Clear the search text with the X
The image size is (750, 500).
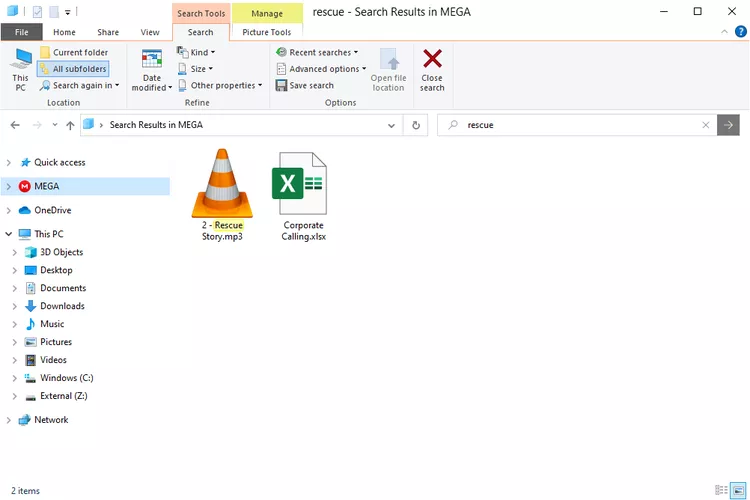706,125
